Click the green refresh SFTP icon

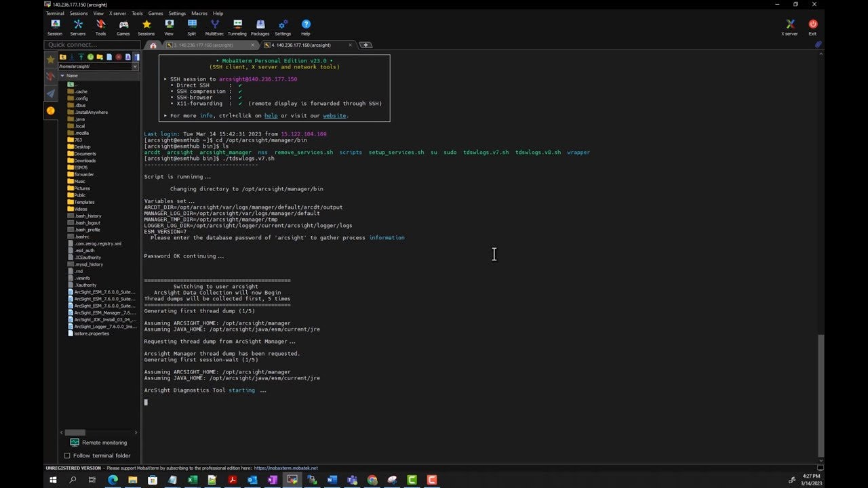click(x=90, y=57)
